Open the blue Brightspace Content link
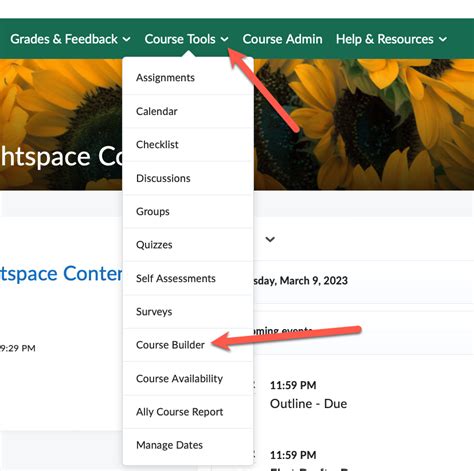The image size is (474, 471). pos(61,273)
